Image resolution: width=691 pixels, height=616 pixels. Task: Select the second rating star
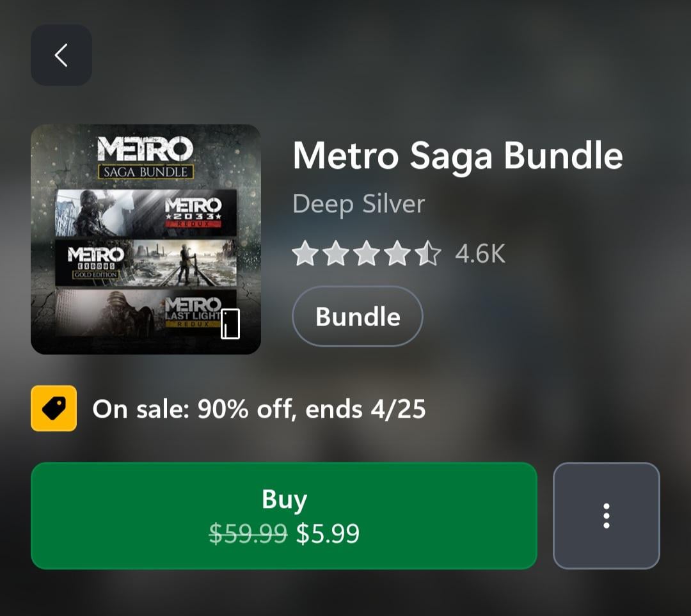335,255
